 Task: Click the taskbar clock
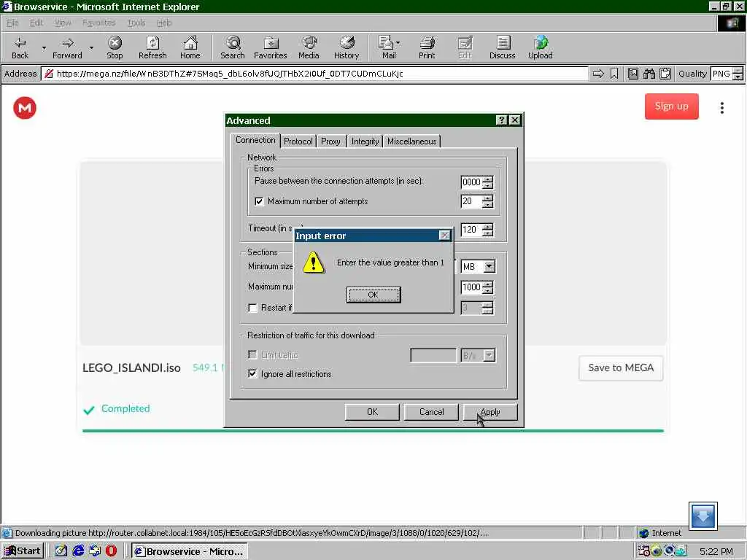pyautogui.click(x=716, y=551)
